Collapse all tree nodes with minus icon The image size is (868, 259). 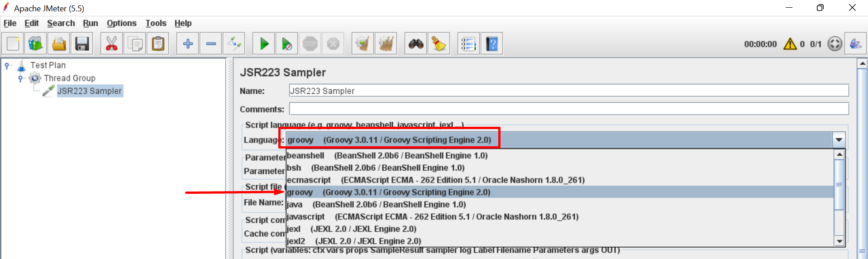[211, 44]
